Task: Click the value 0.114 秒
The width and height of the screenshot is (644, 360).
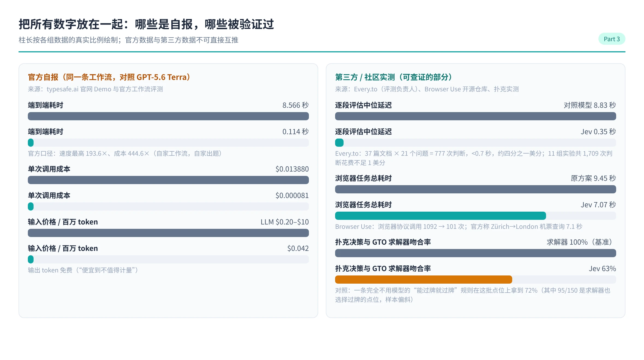Action: [296, 132]
